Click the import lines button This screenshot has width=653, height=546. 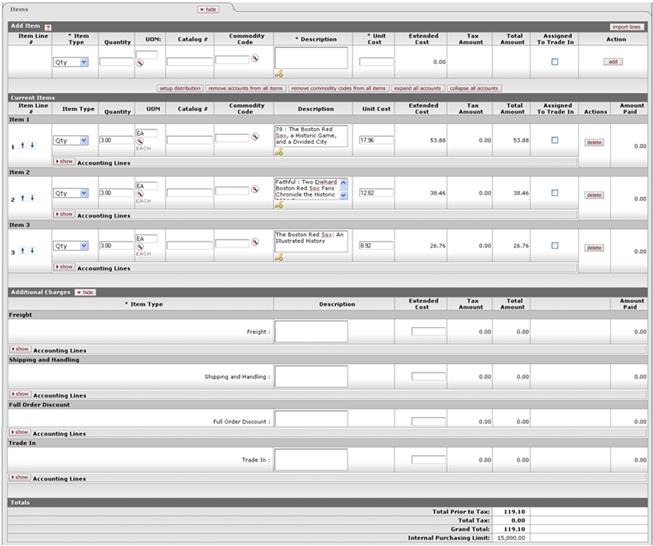627,27
